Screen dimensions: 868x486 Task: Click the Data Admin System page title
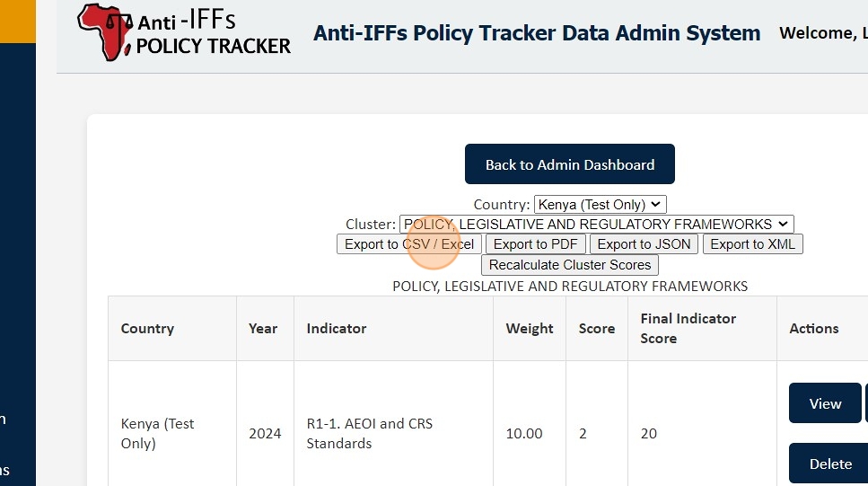coord(536,34)
